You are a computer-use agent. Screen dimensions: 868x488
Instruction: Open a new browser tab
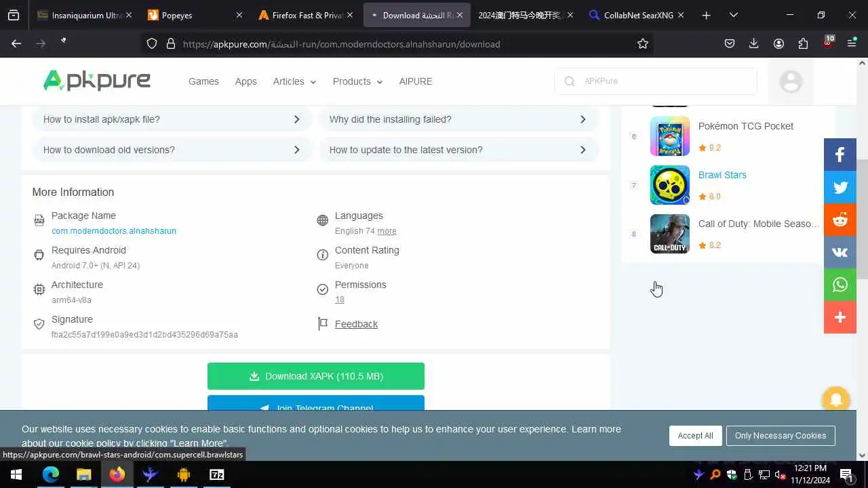[x=706, y=15]
